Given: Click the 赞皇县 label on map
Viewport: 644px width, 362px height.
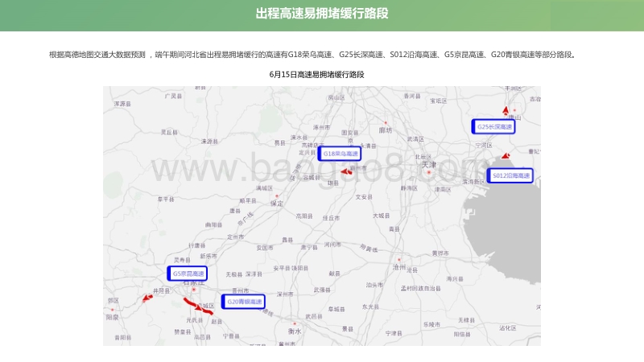Looking at the screenshot, I should point(183,331).
